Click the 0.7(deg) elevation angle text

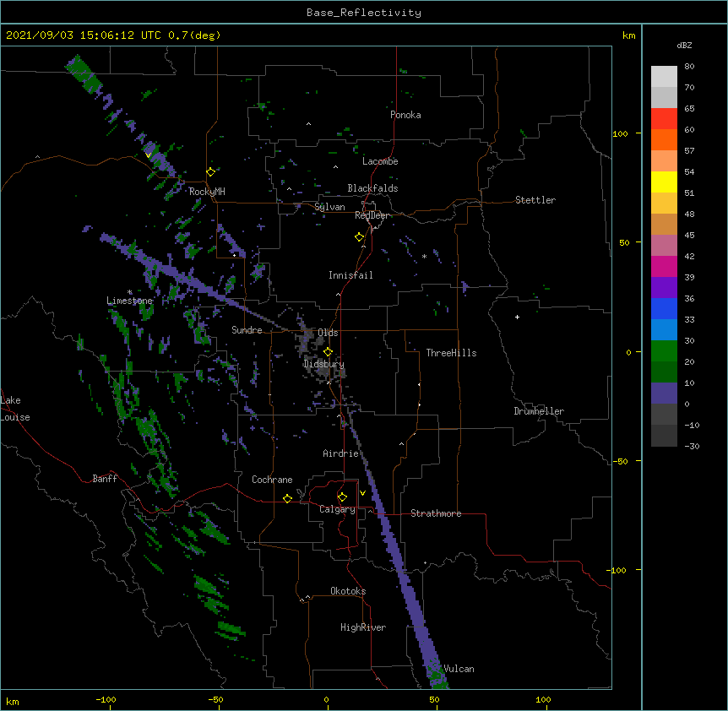(194, 35)
